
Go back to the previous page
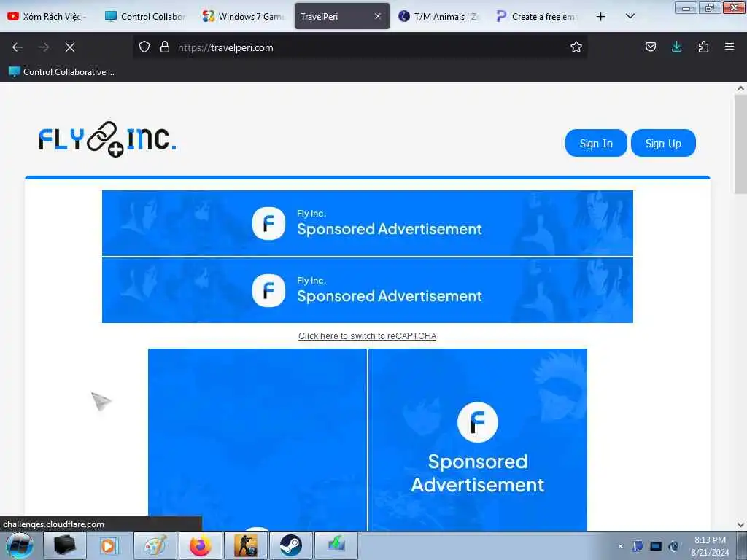pos(18,47)
